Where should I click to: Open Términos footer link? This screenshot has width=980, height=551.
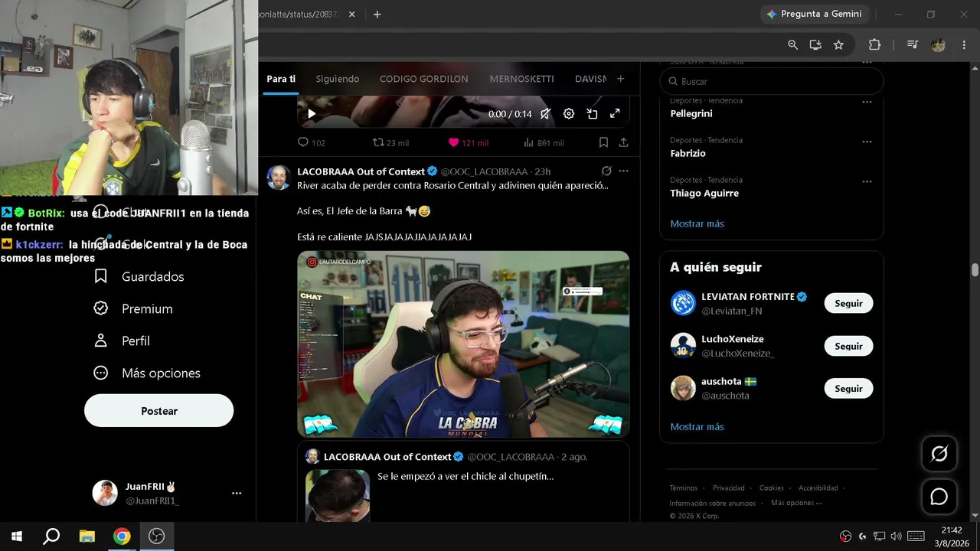coord(684,488)
